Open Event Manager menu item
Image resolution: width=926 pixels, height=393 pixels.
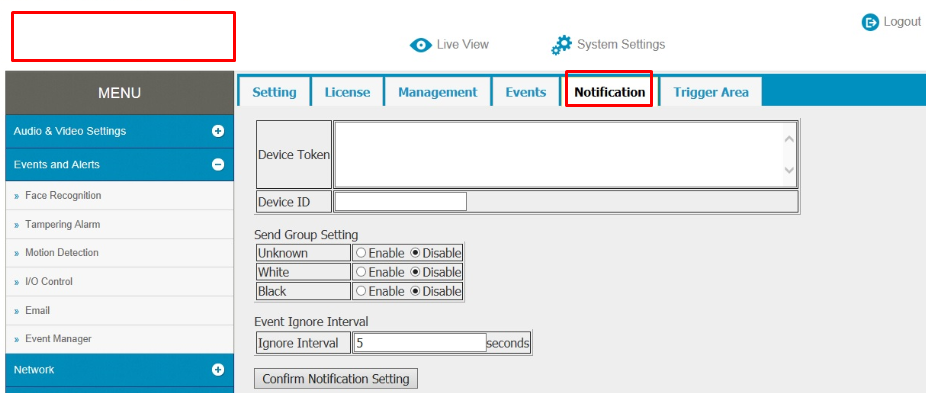click(x=58, y=339)
